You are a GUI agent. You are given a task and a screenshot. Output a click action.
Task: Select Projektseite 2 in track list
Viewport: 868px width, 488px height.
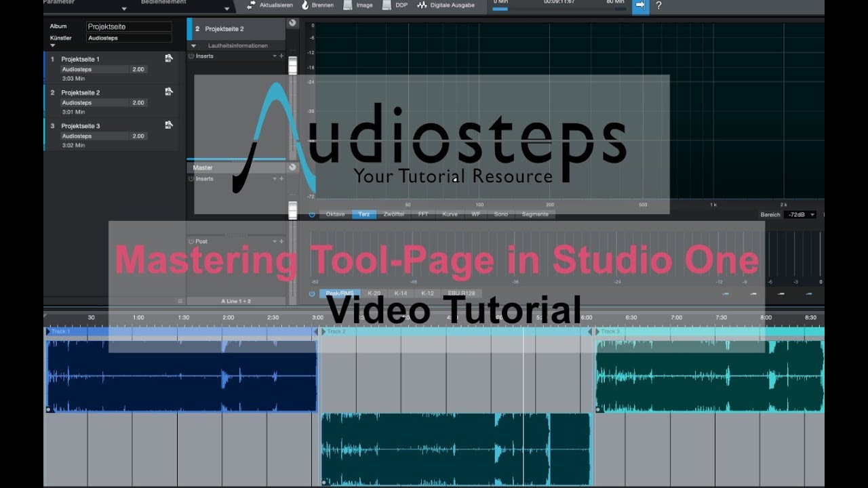[111, 102]
